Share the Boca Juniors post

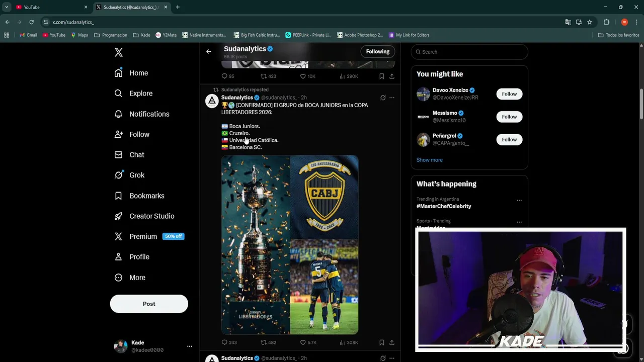392,342
